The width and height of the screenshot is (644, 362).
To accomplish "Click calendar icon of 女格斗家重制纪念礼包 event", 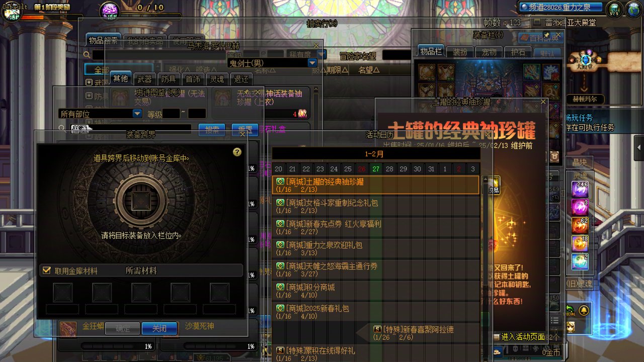I will pos(280,203).
